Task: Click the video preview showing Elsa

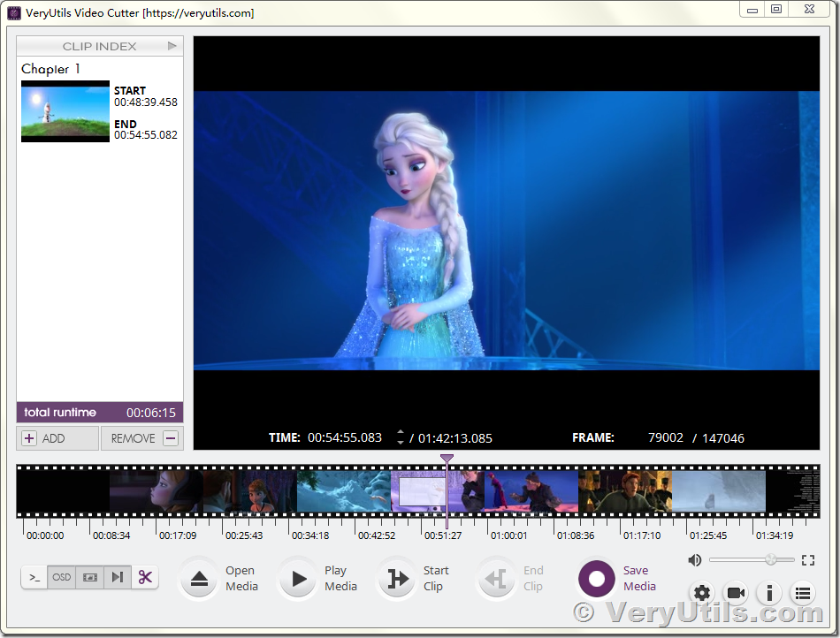Action: click(507, 230)
